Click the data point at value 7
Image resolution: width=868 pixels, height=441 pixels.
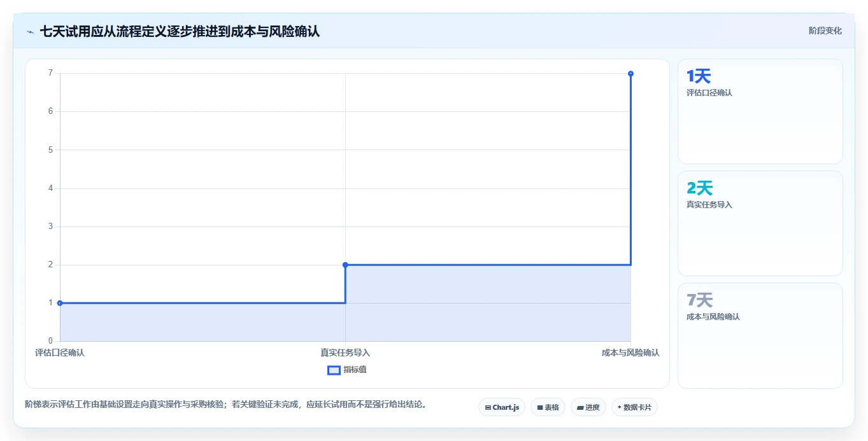pos(630,74)
